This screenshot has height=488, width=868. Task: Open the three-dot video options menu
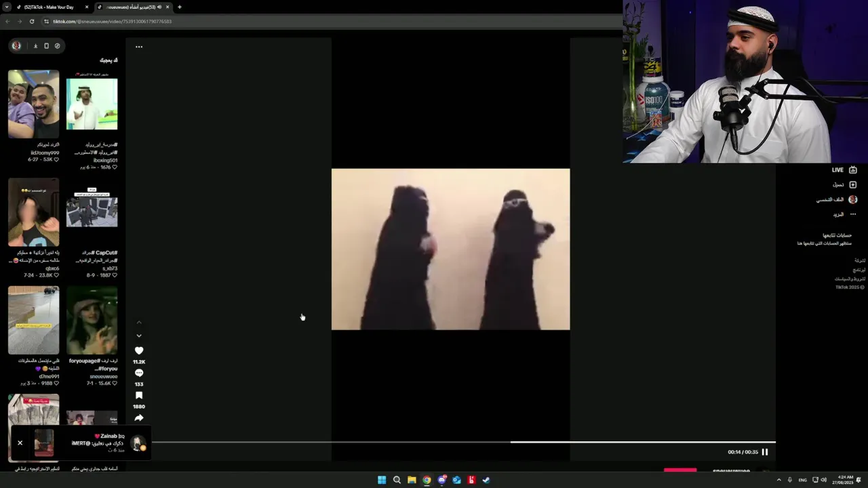(139, 47)
